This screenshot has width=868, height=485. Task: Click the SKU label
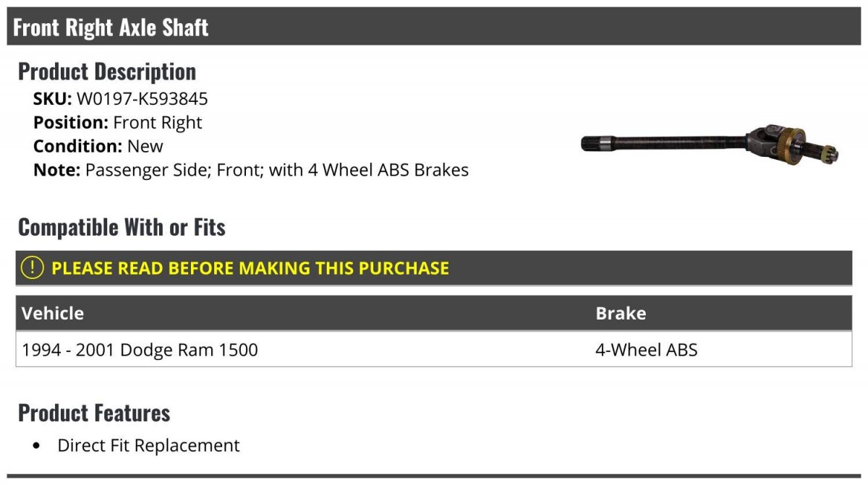[53, 98]
